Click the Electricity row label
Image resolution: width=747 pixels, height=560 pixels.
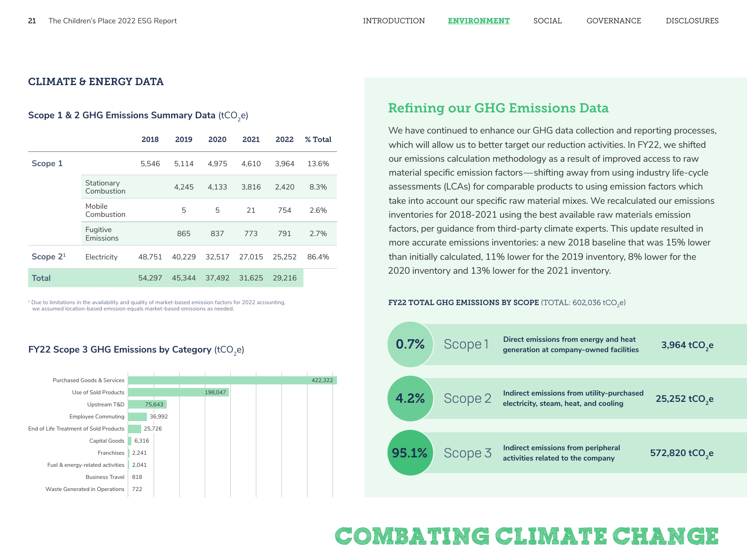tap(101, 257)
